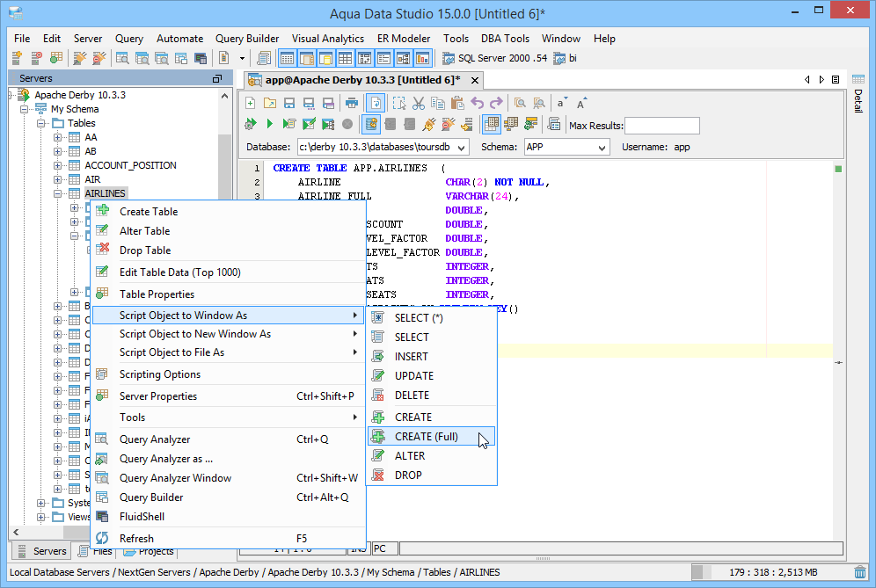Select the app@Apache Derby editor tab
This screenshot has width=876, height=588.
[363, 80]
